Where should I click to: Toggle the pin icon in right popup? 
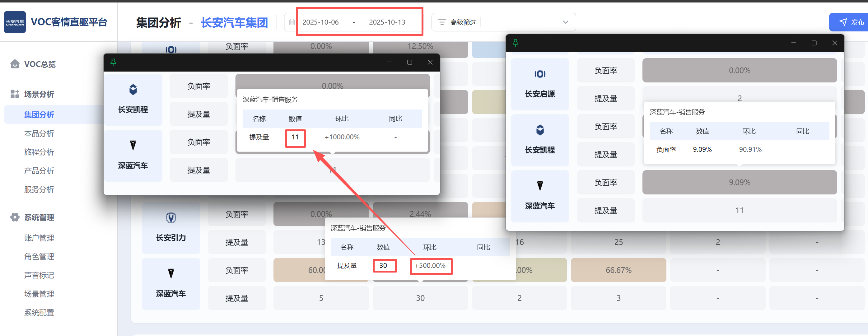[x=515, y=43]
